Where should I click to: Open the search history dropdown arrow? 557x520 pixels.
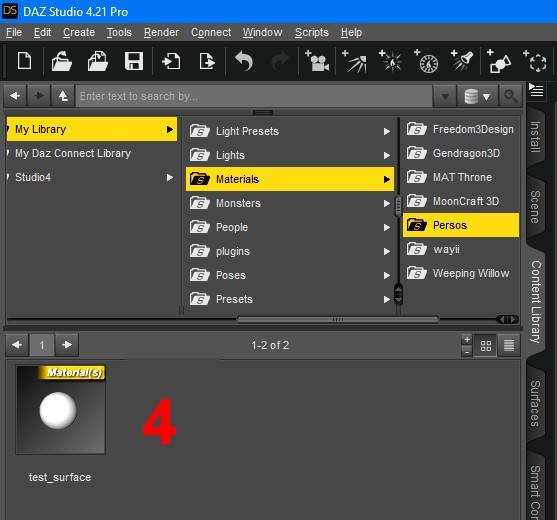click(x=445, y=96)
